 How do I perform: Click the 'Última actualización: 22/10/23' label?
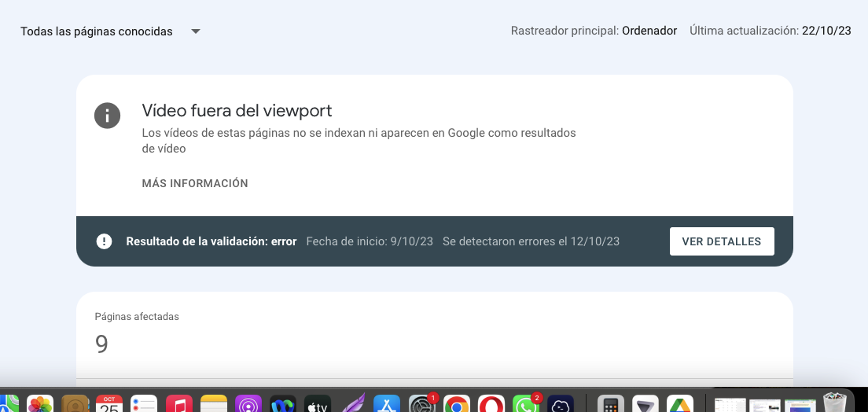(770, 31)
